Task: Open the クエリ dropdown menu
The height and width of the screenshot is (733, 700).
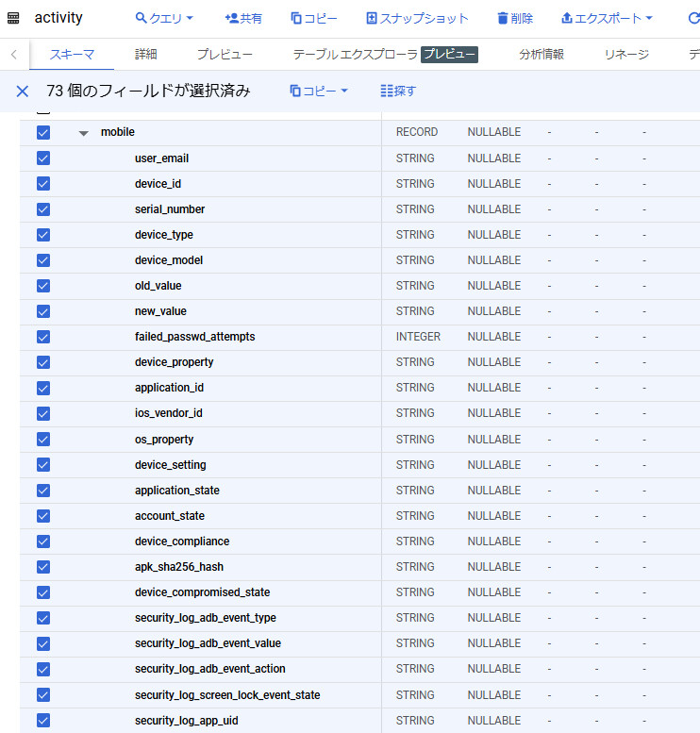Action: tap(164, 18)
